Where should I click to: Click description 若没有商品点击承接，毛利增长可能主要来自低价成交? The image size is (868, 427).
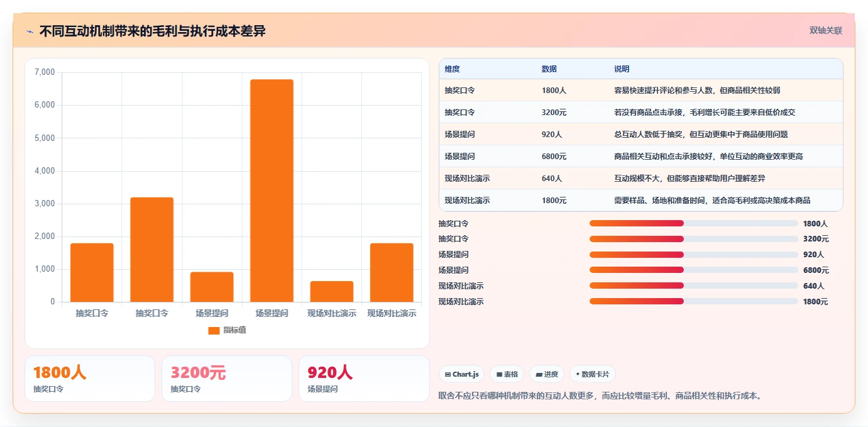(x=705, y=113)
